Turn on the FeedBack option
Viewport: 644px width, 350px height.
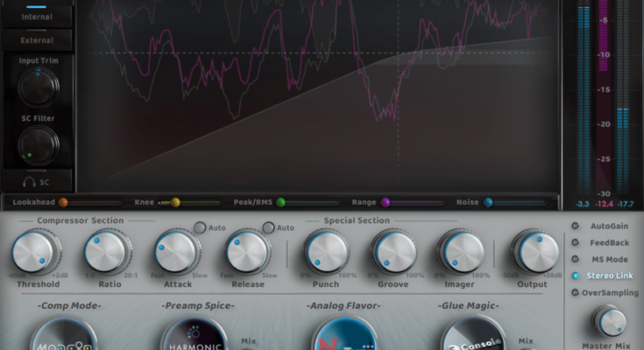pos(575,242)
